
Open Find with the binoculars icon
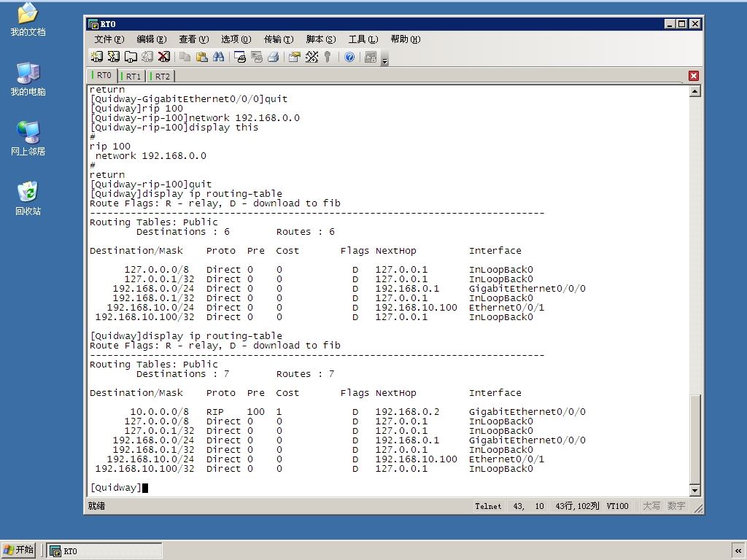coord(219,57)
